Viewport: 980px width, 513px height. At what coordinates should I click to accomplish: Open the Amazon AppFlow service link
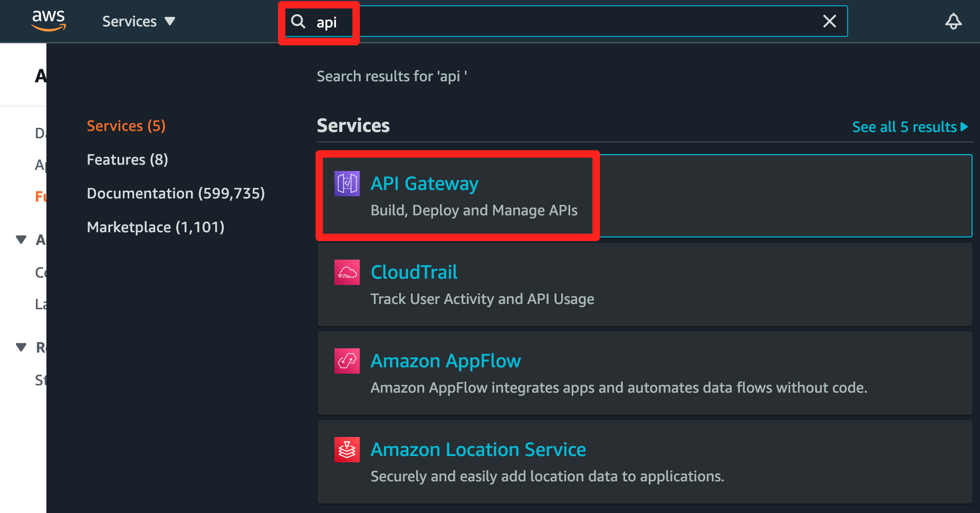pos(446,360)
